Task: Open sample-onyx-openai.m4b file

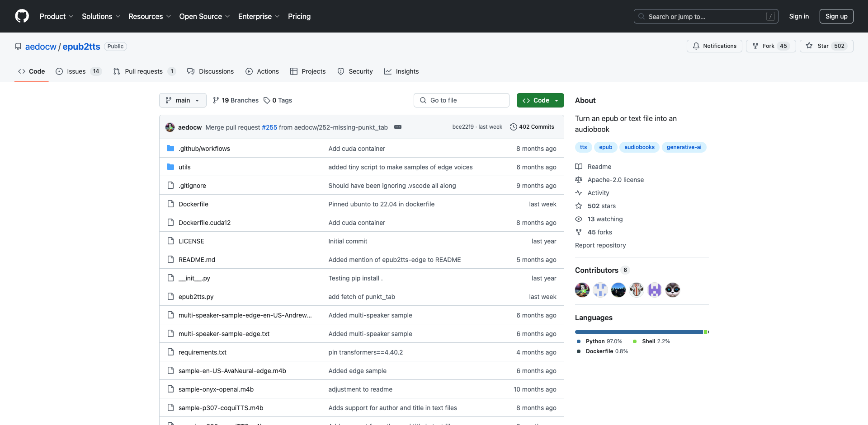Action: pyautogui.click(x=216, y=389)
